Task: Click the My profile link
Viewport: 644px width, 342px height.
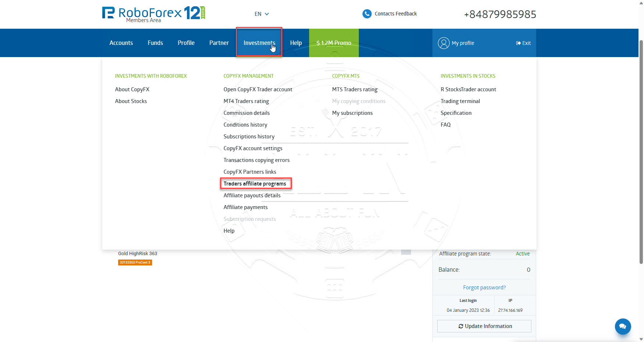Action: tap(463, 43)
